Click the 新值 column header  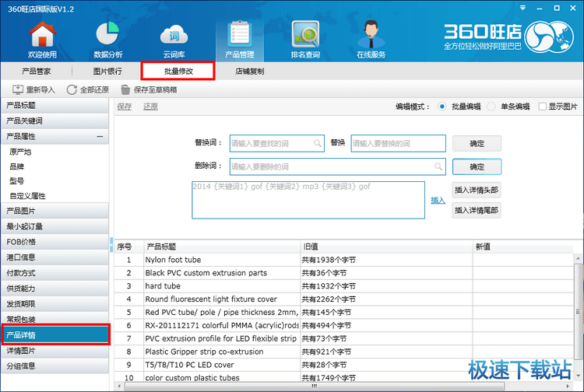pos(523,247)
